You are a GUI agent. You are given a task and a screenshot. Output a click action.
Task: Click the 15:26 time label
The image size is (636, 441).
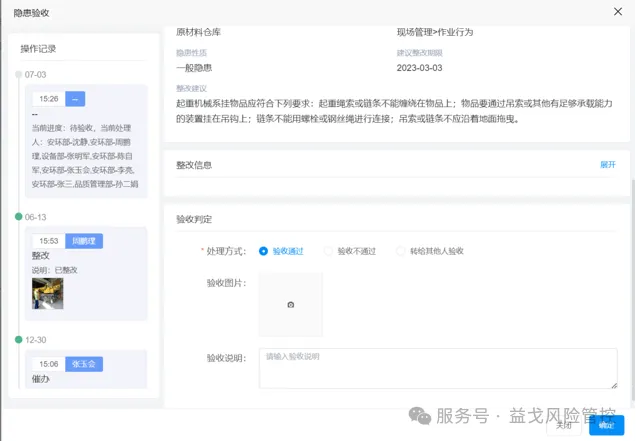[x=49, y=99]
